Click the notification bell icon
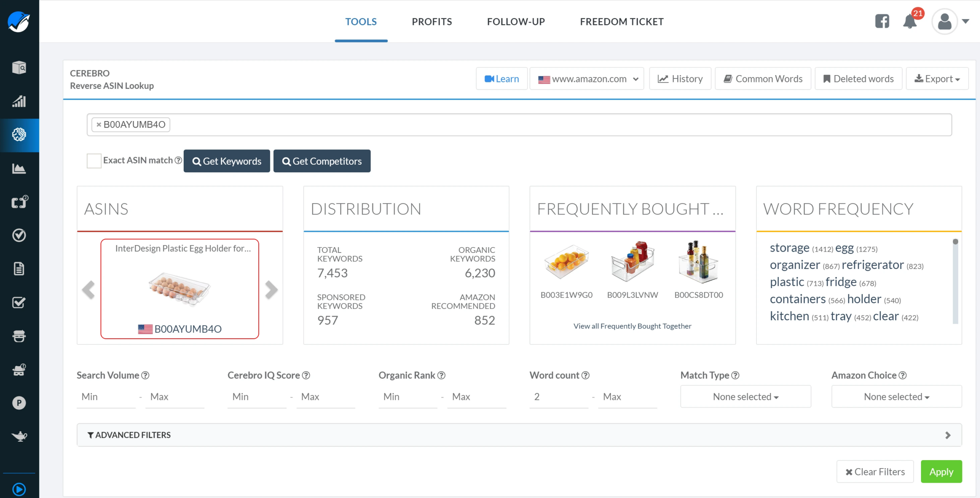 [x=910, y=21]
